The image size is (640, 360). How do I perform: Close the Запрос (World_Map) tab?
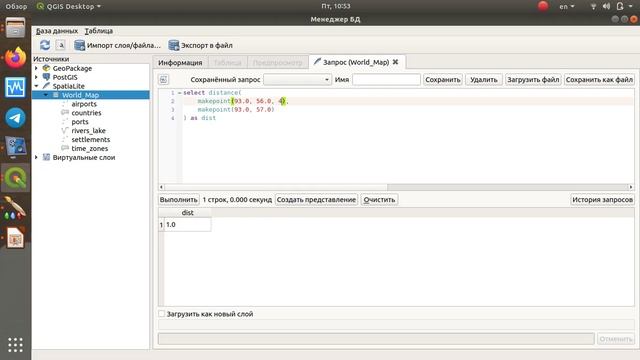tap(395, 62)
